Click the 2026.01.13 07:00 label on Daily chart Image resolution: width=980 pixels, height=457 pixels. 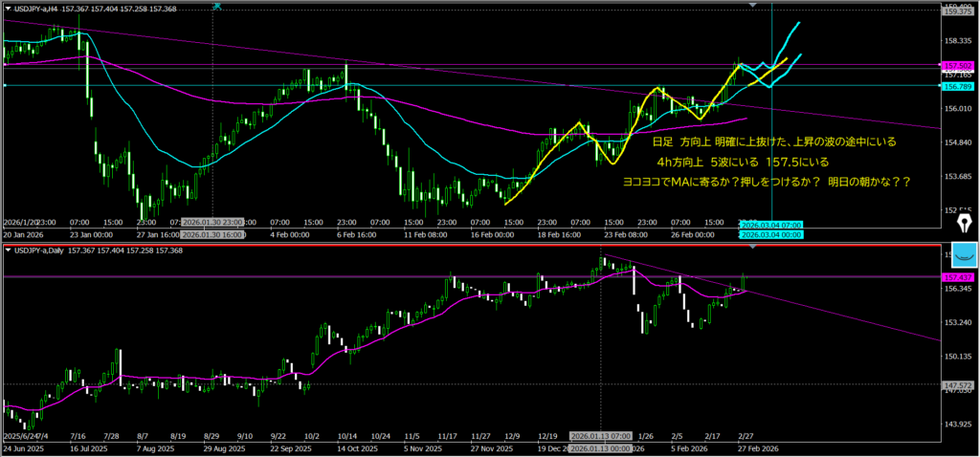pos(601,436)
